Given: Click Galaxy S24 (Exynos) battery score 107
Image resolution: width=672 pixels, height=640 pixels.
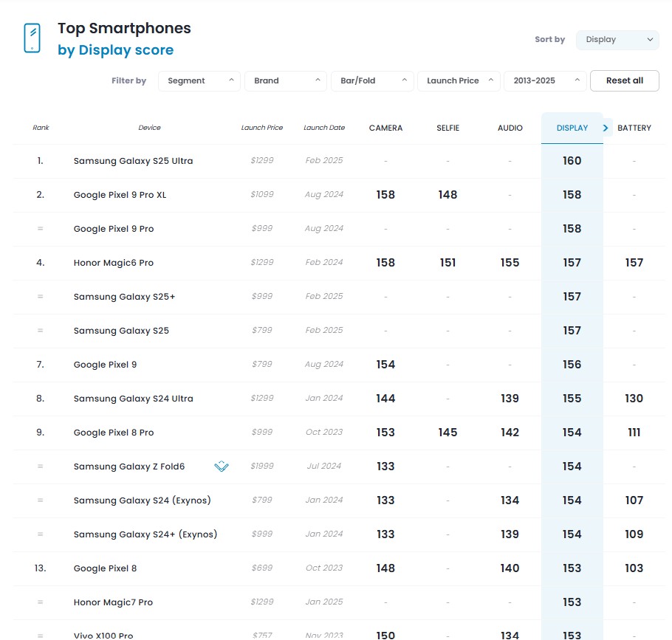Looking at the screenshot, I should (634, 500).
